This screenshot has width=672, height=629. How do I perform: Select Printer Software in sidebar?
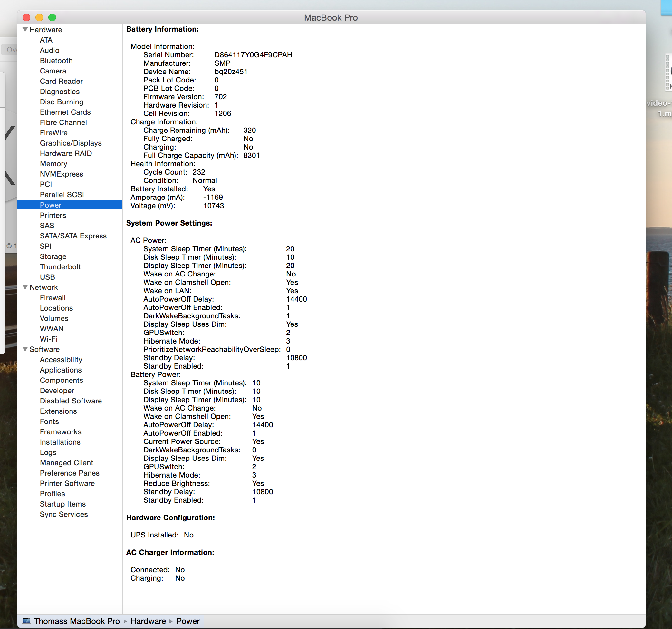[x=67, y=483]
